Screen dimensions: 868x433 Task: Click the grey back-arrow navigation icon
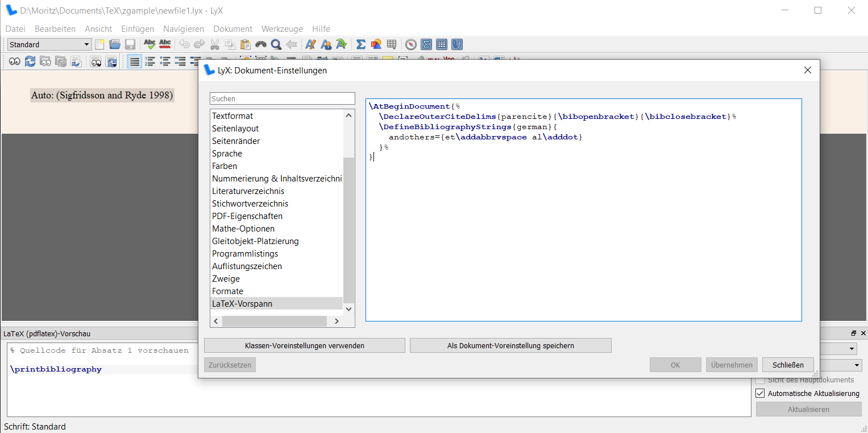pyautogui.click(x=292, y=44)
